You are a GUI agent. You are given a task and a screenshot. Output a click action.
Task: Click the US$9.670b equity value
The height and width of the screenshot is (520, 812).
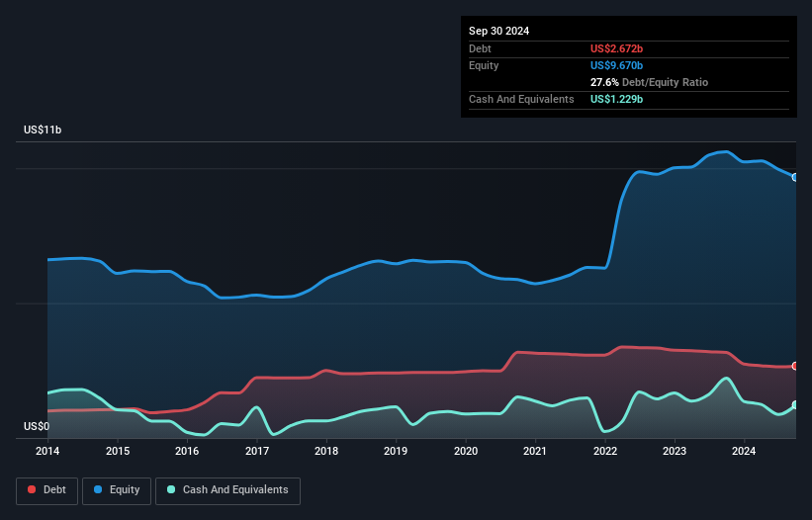tap(616, 65)
